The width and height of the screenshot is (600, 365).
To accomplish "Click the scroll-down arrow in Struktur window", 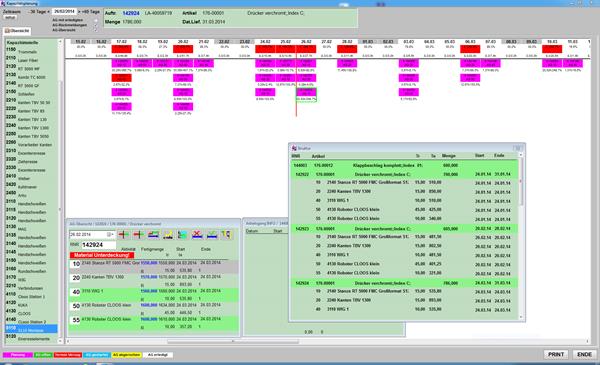I will 520,317.
